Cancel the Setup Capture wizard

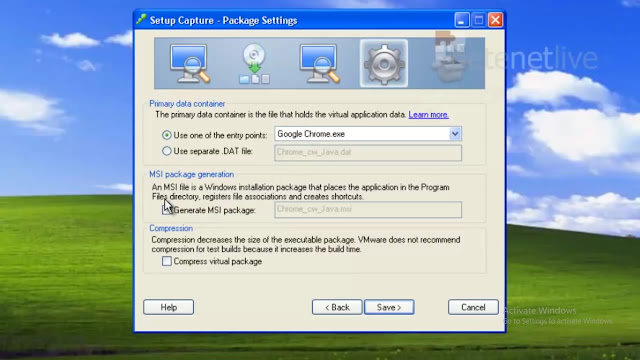click(x=473, y=307)
